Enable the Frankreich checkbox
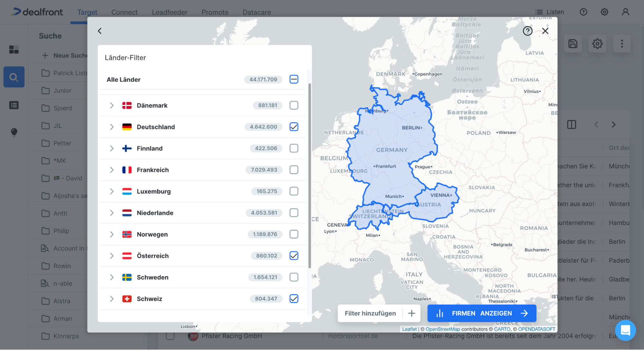 [293, 170]
